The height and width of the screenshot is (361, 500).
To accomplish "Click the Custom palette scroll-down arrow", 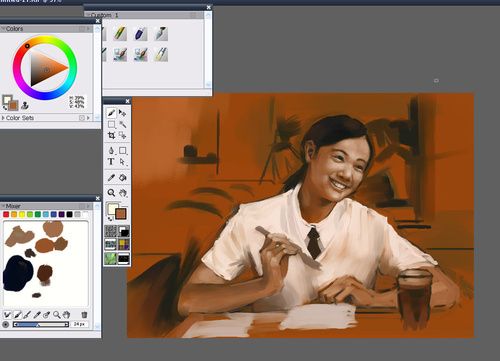I will tap(208, 85).
